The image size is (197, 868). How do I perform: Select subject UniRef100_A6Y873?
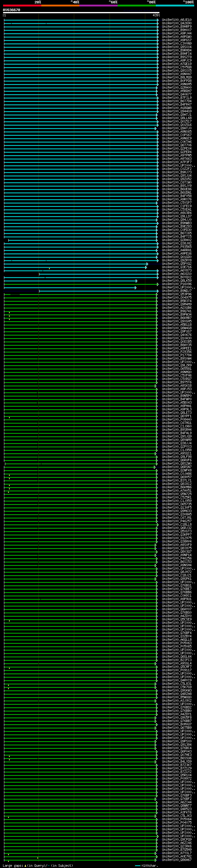(177, 271)
